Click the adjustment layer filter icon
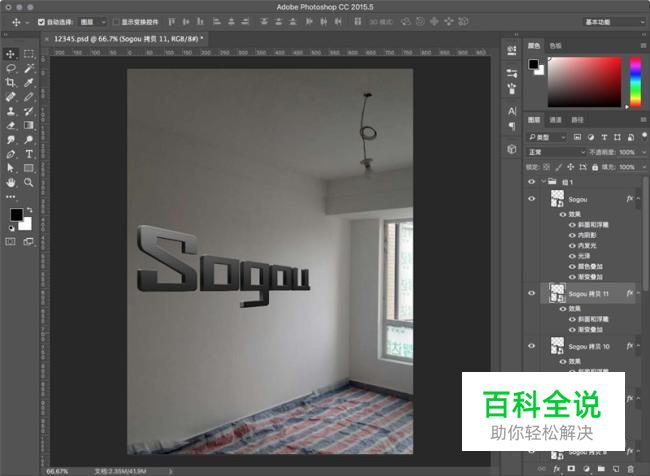This screenshot has width=650, height=476. 591,137
